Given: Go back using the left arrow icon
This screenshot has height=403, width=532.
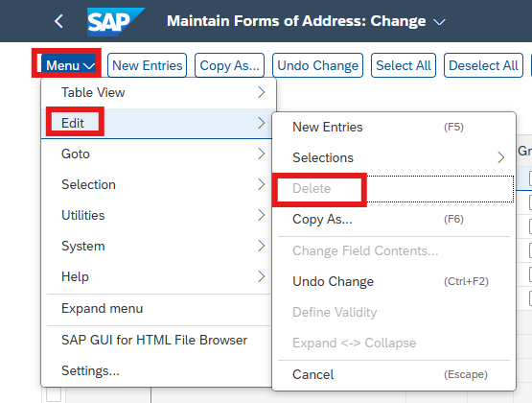Looking at the screenshot, I should tap(58, 21).
